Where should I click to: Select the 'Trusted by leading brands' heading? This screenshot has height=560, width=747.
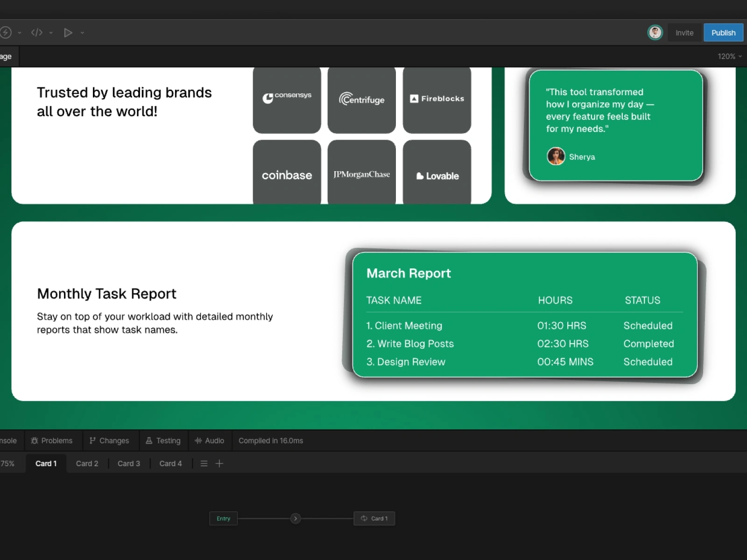pos(124,102)
